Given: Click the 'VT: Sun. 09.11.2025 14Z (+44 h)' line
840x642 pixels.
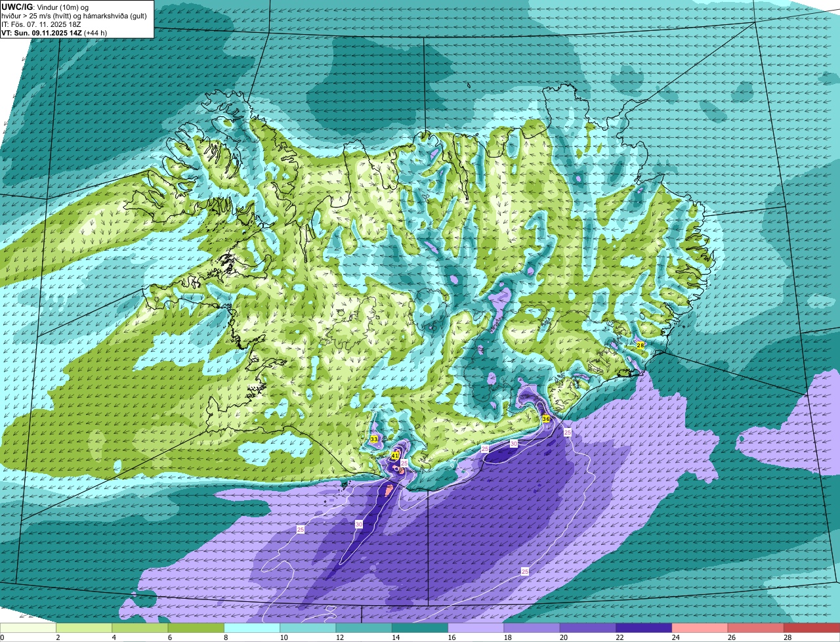Looking at the screenshot, I should tap(54, 32).
